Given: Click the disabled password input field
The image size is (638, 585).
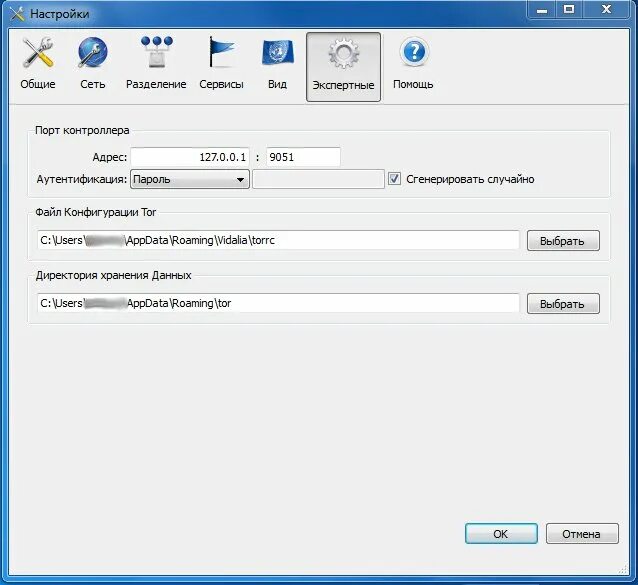Looking at the screenshot, I should pos(318,179).
